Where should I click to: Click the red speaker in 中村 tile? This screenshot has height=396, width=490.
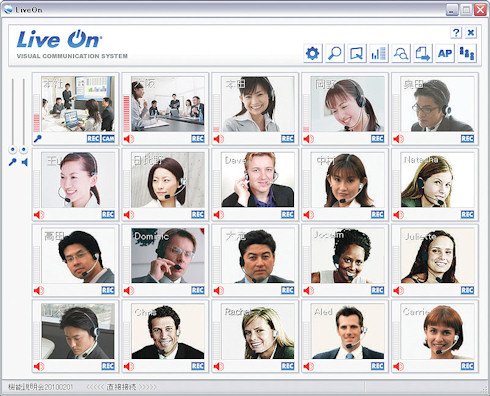pos(309,215)
